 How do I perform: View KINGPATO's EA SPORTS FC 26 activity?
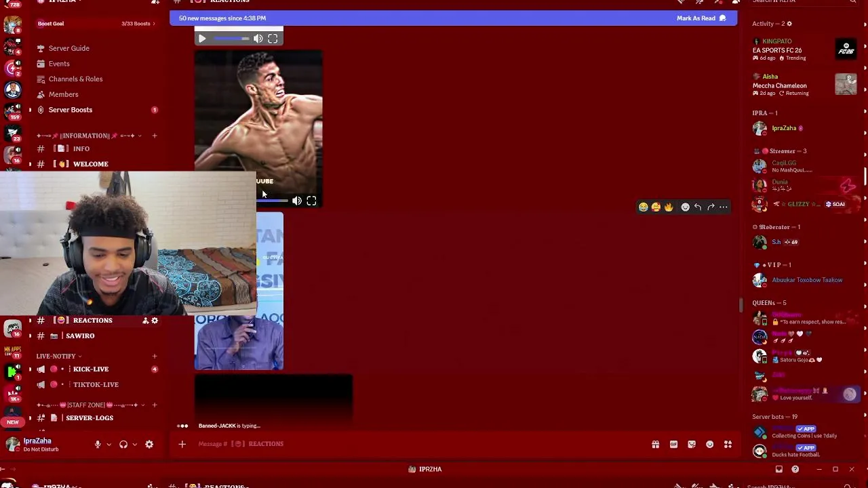click(x=805, y=49)
